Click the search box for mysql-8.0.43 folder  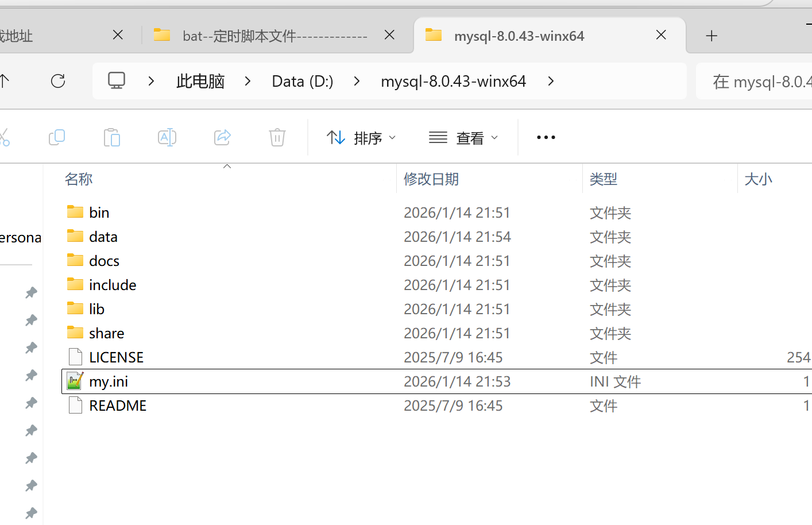(x=754, y=81)
